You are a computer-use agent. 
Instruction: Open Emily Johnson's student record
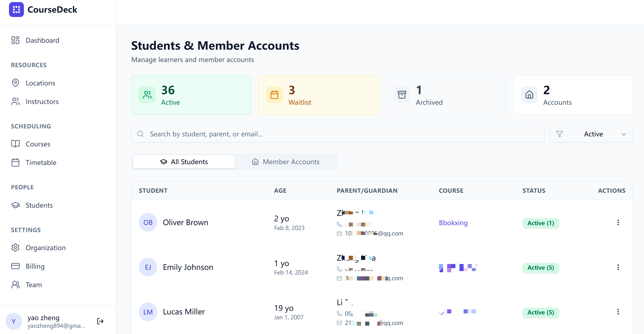(188, 267)
